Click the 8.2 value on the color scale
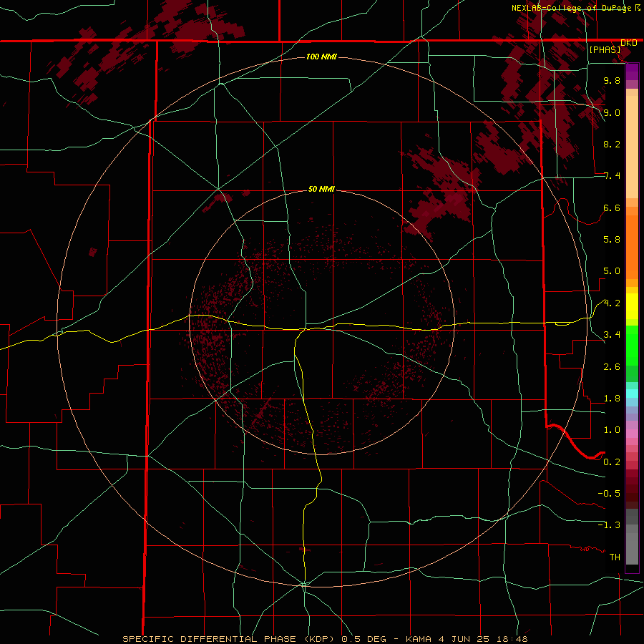 tap(612, 144)
